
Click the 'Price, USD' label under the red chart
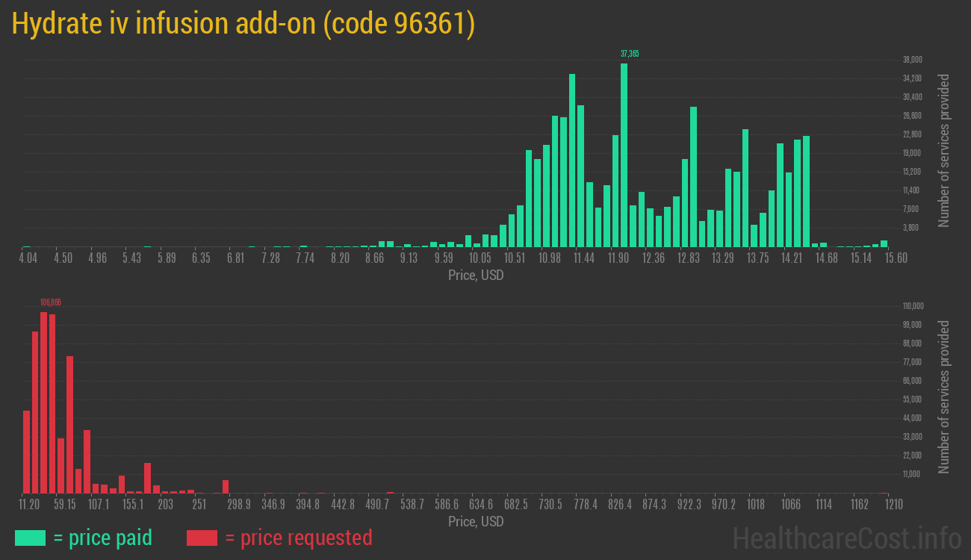476,522
